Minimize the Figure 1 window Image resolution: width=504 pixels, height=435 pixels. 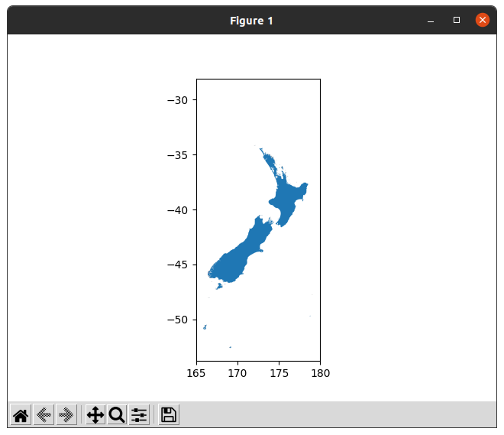pyautogui.click(x=431, y=21)
